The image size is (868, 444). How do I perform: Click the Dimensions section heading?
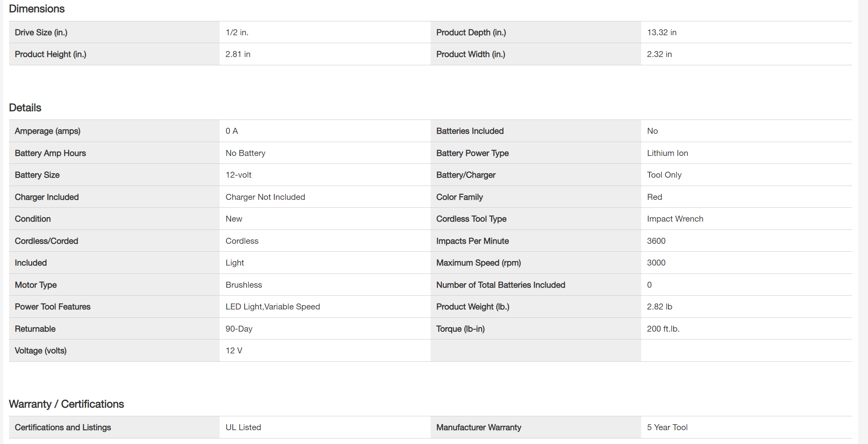point(37,9)
